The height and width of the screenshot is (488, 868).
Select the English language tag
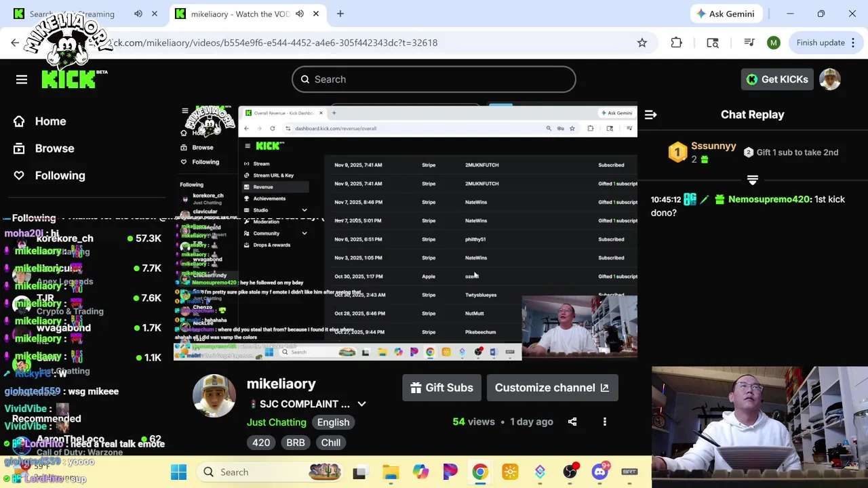[x=333, y=422]
